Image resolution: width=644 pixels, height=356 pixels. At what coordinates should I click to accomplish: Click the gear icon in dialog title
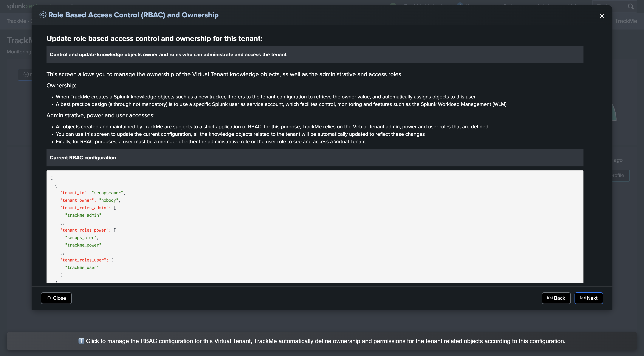[43, 15]
